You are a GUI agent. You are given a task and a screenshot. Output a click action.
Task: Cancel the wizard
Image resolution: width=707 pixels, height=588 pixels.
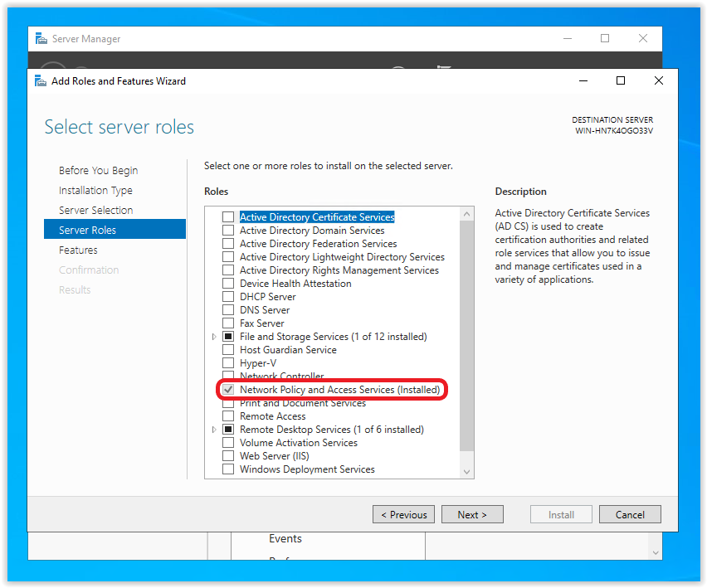tap(630, 514)
